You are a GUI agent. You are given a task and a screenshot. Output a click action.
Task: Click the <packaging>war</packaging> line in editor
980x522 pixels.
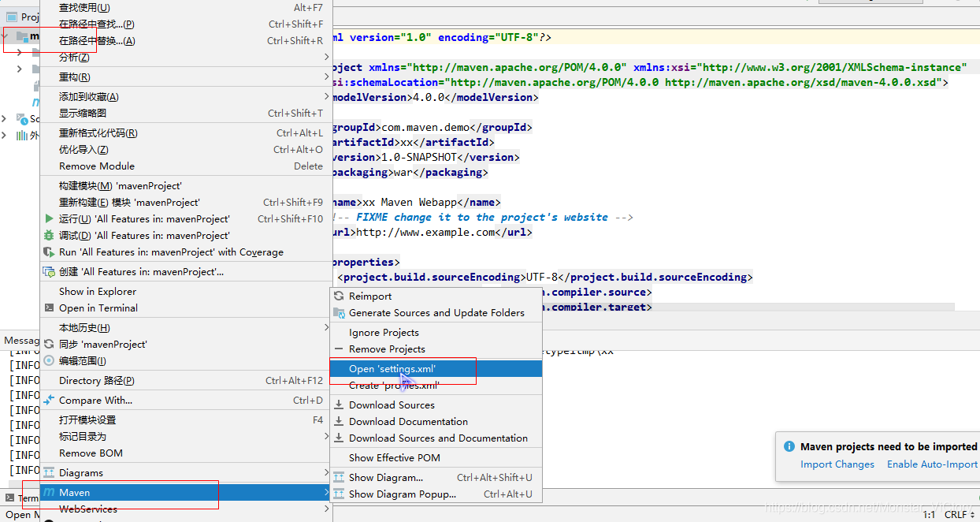[410, 172]
